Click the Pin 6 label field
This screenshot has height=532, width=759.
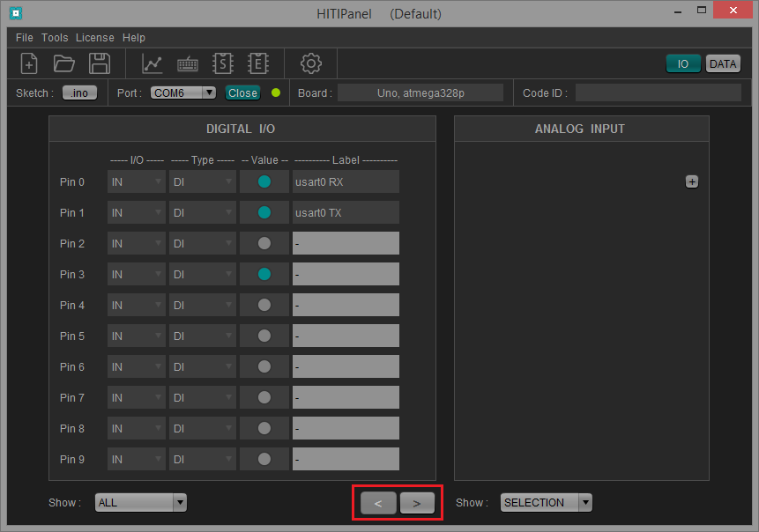[346, 366]
